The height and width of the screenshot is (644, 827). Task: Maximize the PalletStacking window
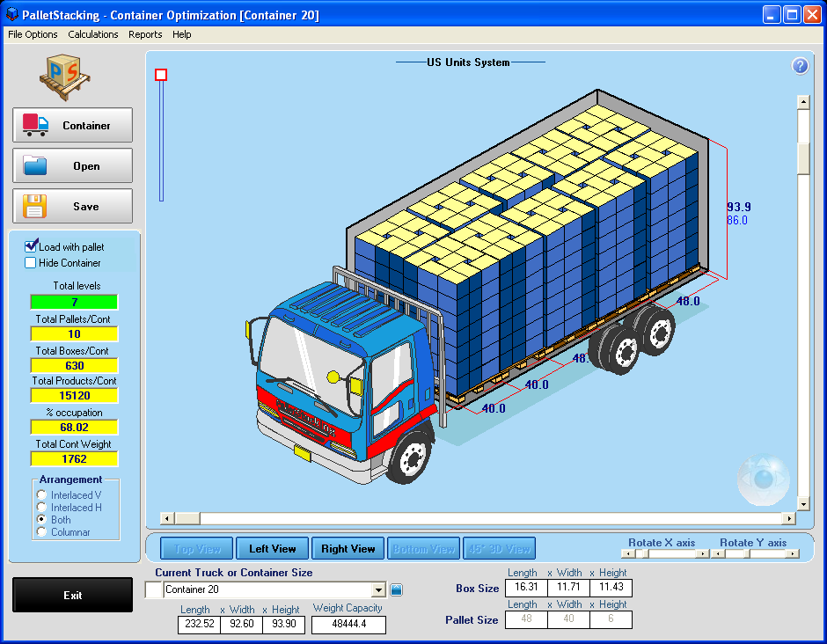pos(792,15)
